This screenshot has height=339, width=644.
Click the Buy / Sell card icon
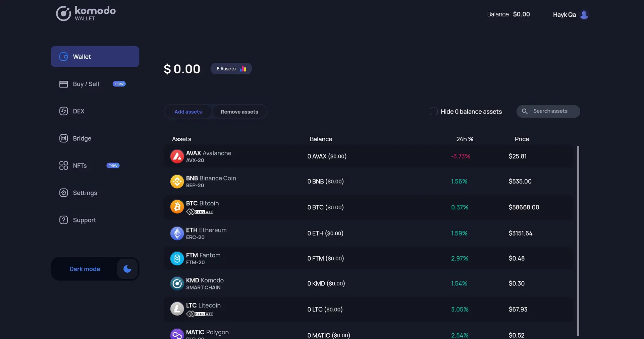tap(64, 84)
